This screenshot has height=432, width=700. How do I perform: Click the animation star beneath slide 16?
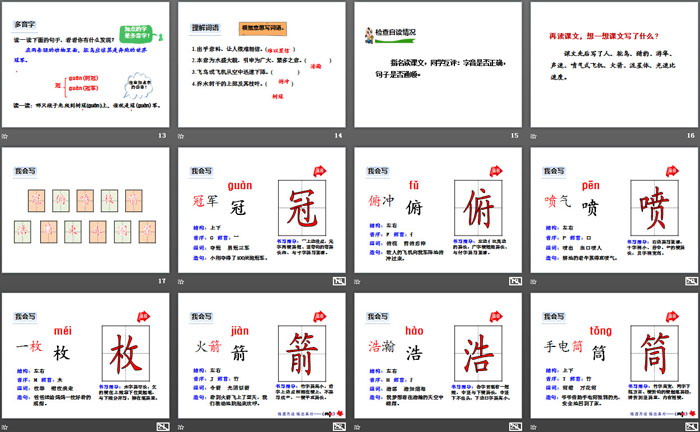tap(535, 135)
